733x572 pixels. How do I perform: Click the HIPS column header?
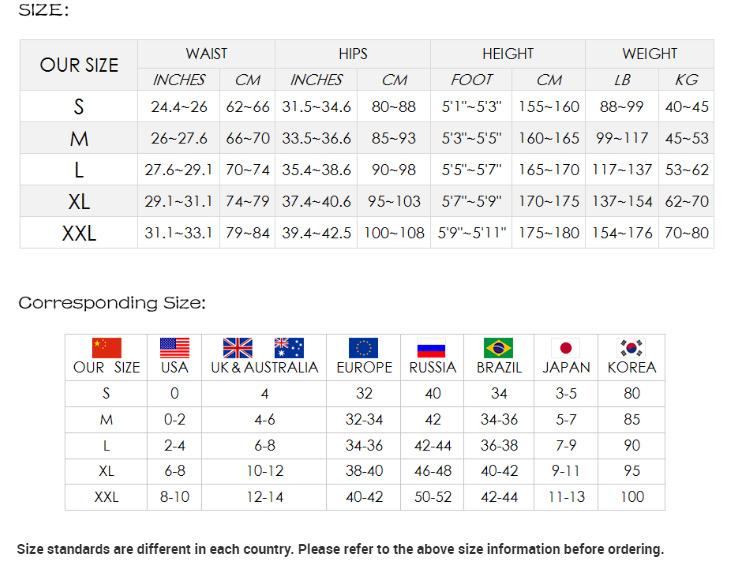[x=353, y=54]
